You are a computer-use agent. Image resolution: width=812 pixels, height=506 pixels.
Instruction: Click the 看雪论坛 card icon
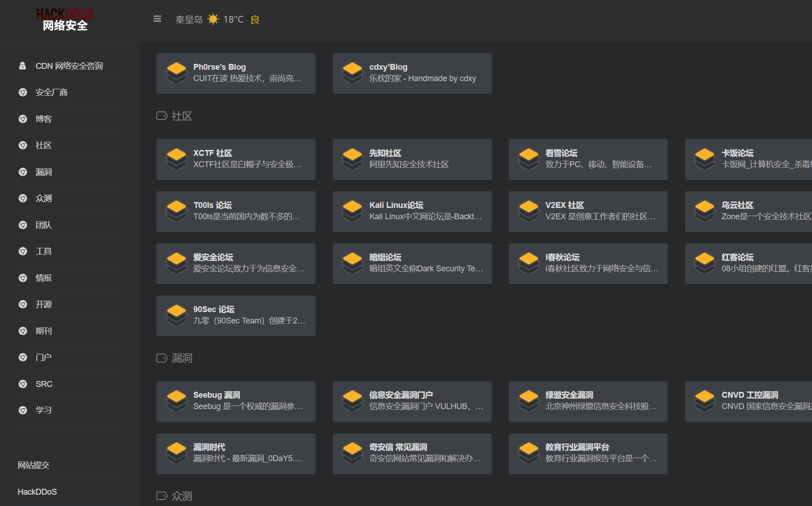click(529, 159)
